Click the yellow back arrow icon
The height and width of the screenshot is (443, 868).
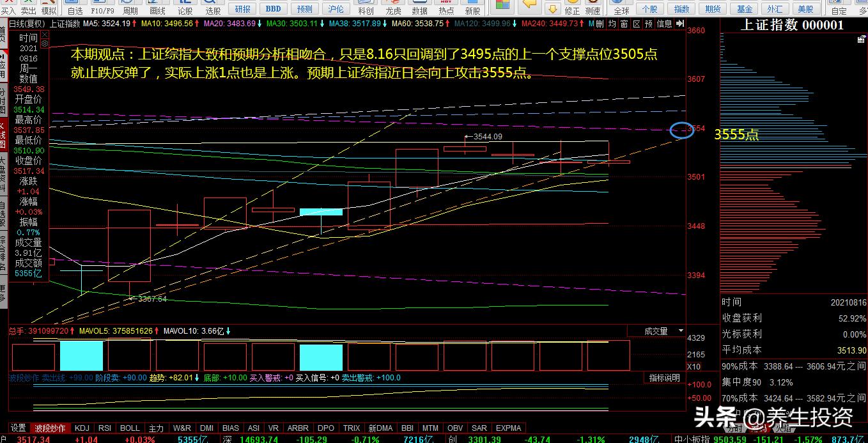pos(529,5)
